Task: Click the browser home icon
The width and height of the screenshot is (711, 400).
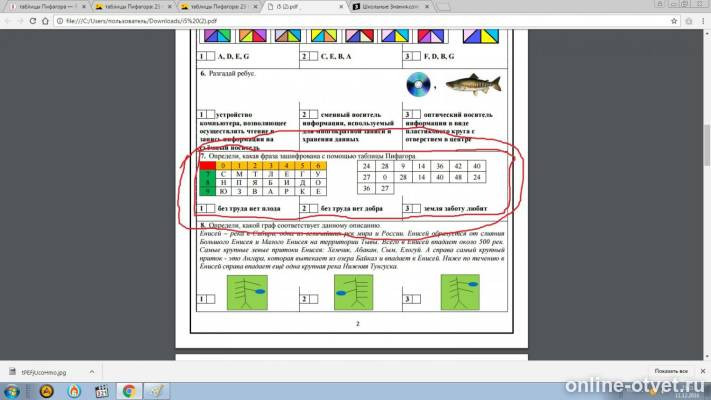Action: pos(45,21)
